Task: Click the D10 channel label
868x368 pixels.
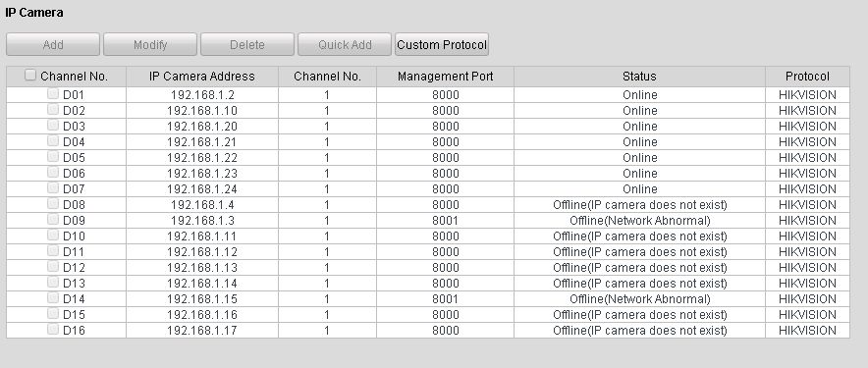Action: [x=74, y=237]
